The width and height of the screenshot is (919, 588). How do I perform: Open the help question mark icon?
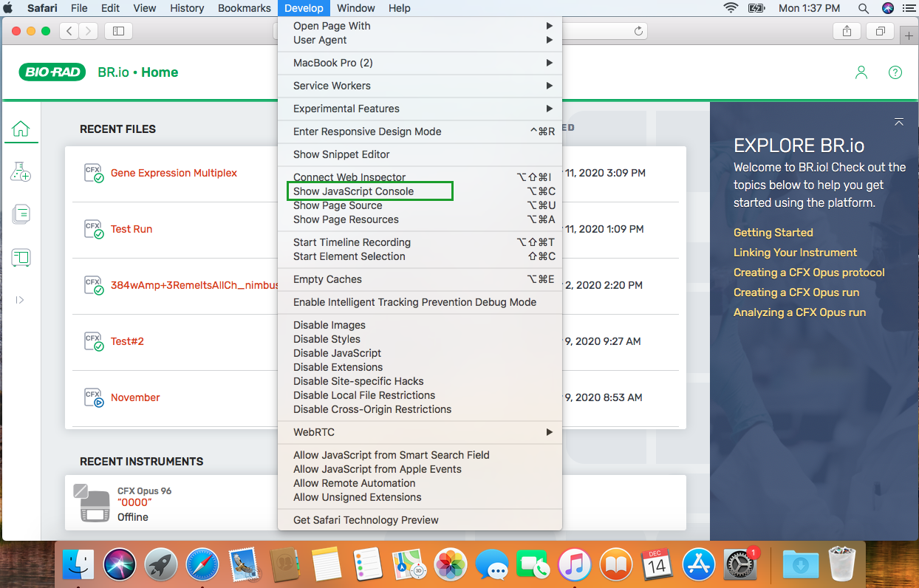895,72
